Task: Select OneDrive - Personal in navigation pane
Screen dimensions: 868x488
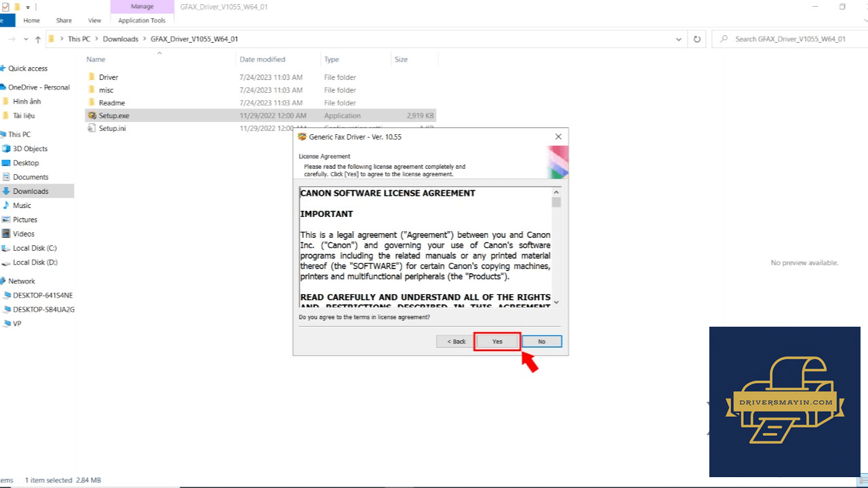Action: click(39, 87)
